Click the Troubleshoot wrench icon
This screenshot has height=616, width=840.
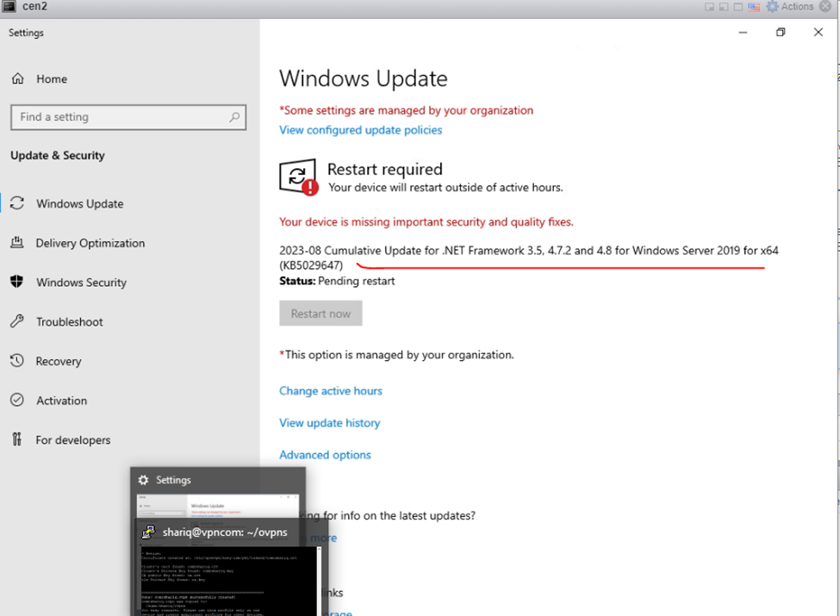coord(17,322)
